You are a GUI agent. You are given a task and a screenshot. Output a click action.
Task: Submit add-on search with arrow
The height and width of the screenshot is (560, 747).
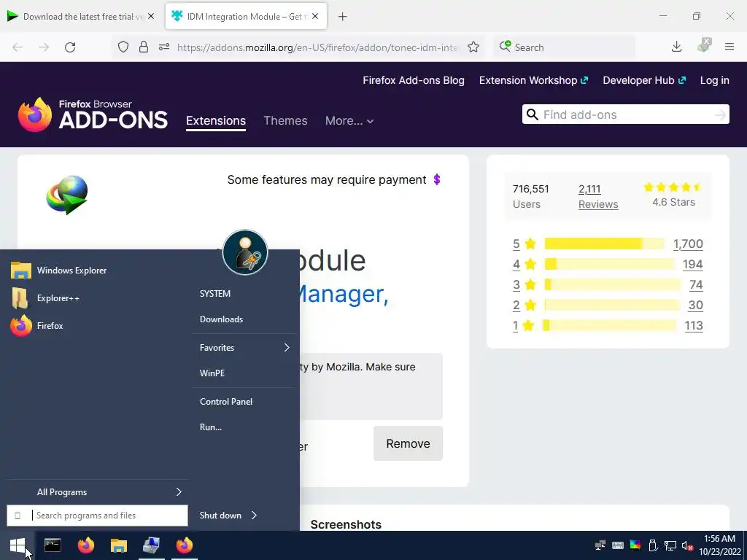(x=720, y=114)
